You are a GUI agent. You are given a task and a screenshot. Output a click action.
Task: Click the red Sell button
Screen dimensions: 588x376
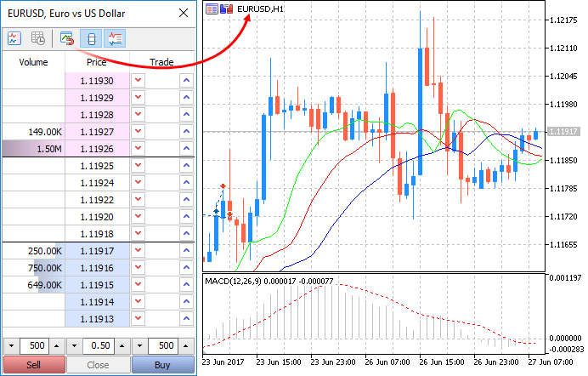(34, 365)
